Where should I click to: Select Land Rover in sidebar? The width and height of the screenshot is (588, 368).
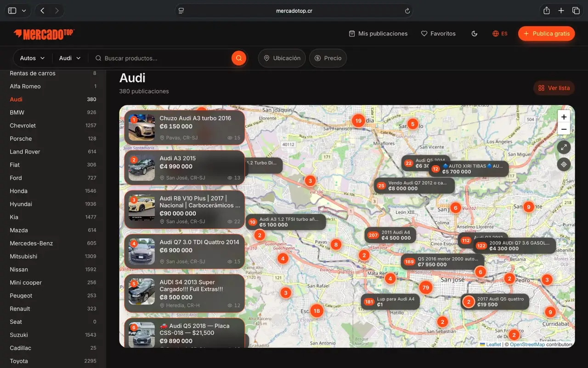(x=53, y=152)
